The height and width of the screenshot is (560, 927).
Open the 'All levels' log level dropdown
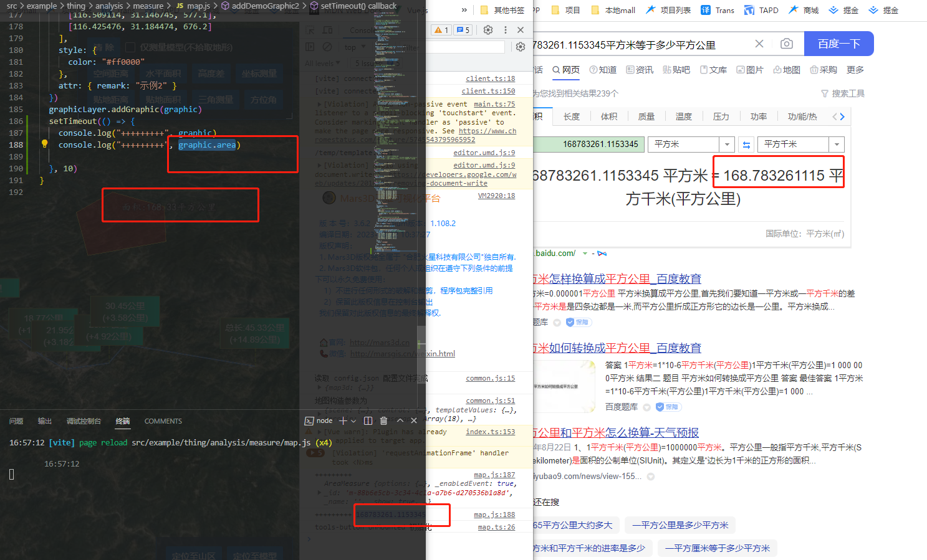322,64
